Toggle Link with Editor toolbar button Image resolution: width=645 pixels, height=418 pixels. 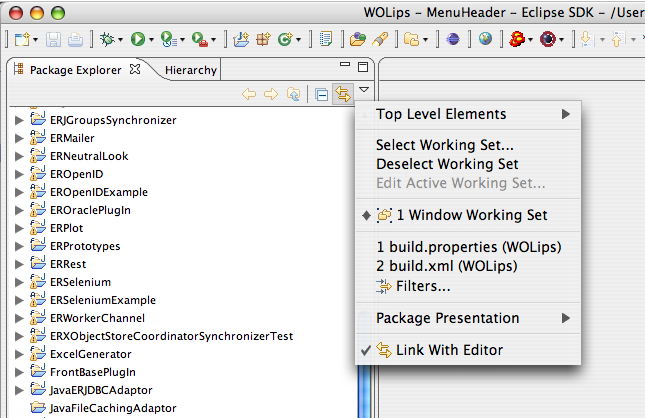(x=343, y=94)
